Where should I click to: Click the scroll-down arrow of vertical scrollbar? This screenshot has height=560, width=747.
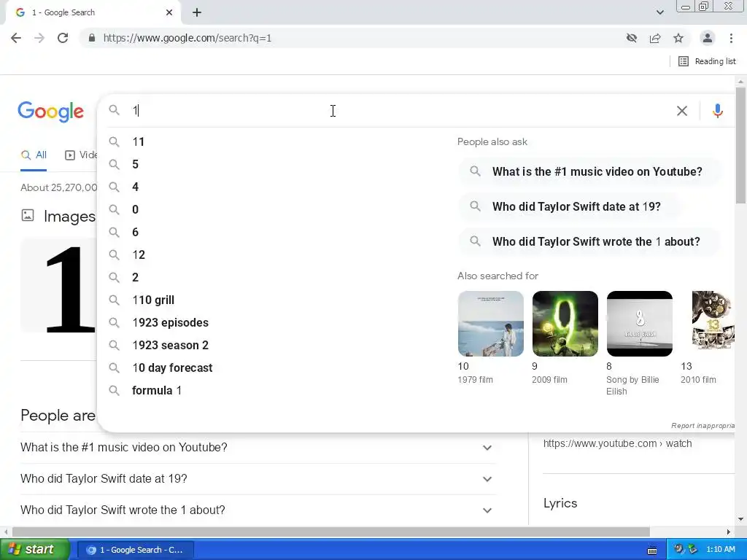740,519
